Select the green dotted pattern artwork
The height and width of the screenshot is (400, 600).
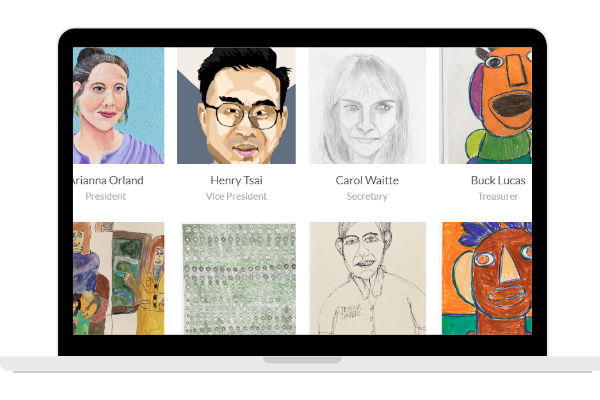[239, 279]
